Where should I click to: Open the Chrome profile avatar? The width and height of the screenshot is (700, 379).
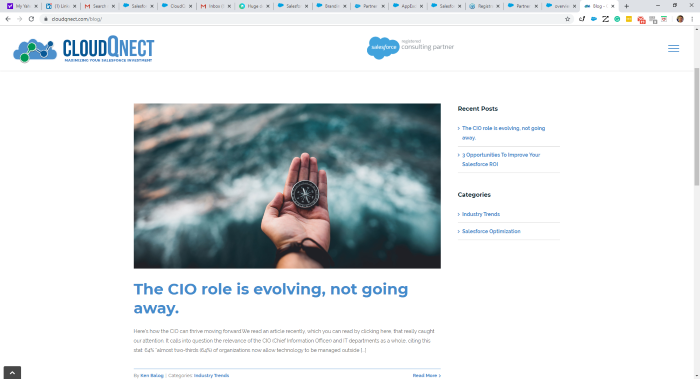[680, 19]
